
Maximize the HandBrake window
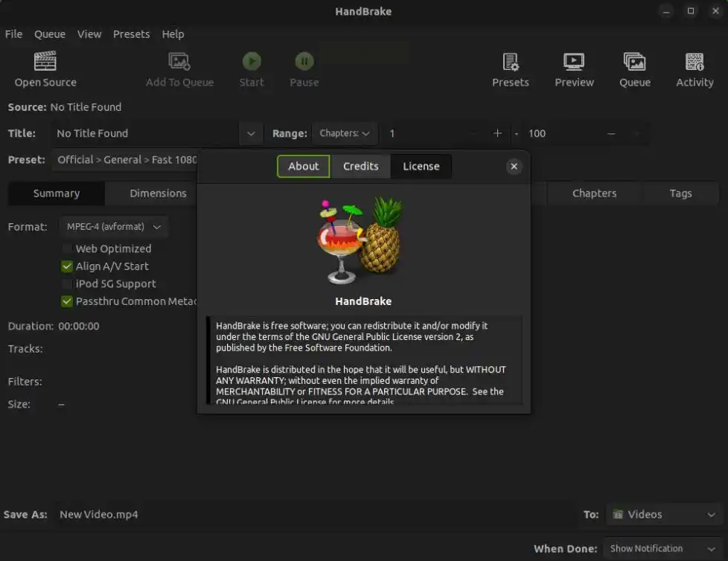(691, 11)
